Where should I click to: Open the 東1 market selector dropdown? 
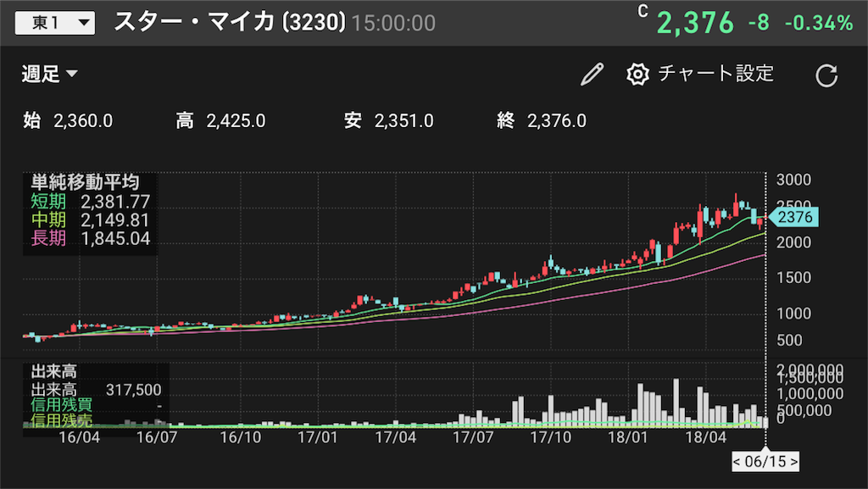coord(55,23)
